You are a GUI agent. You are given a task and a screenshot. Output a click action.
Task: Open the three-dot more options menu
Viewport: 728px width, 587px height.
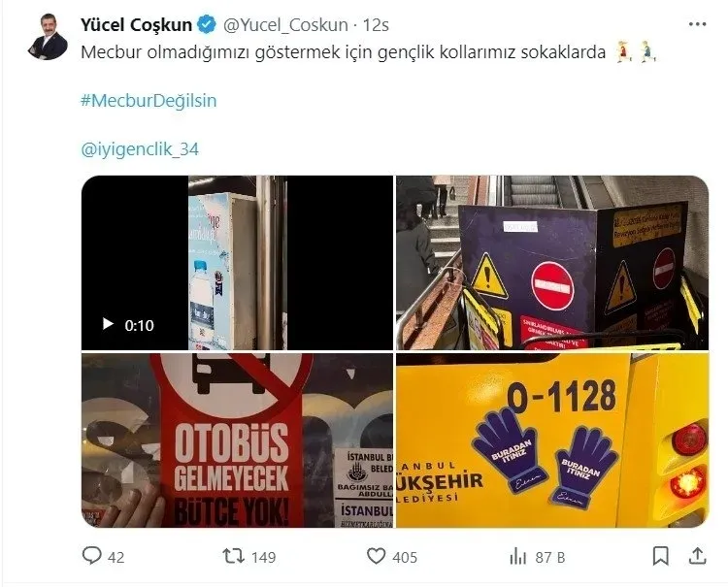click(697, 24)
